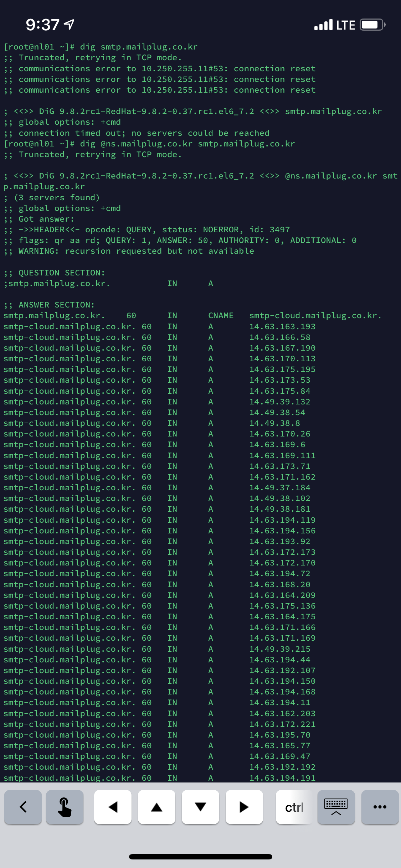Viewport: 401px width, 868px height.
Task: Tap the right arrow key
Action: coord(244,807)
